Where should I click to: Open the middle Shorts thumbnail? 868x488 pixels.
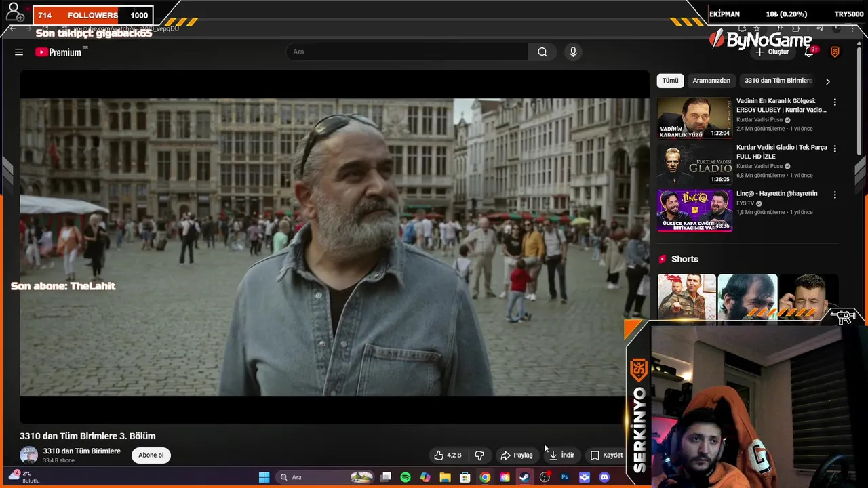[x=747, y=297]
